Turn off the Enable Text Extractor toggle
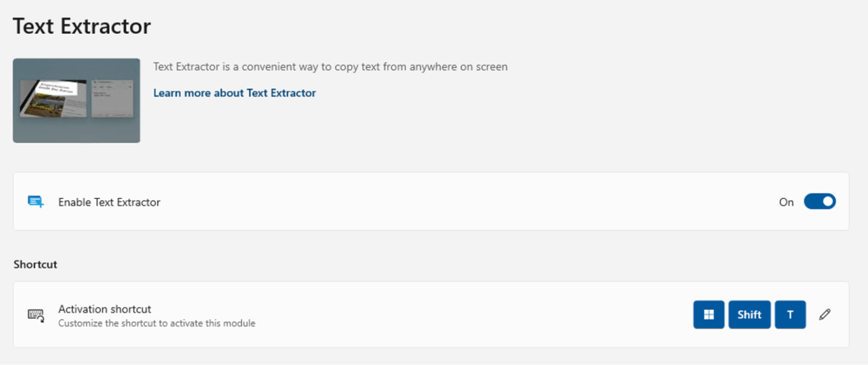 coord(819,201)
